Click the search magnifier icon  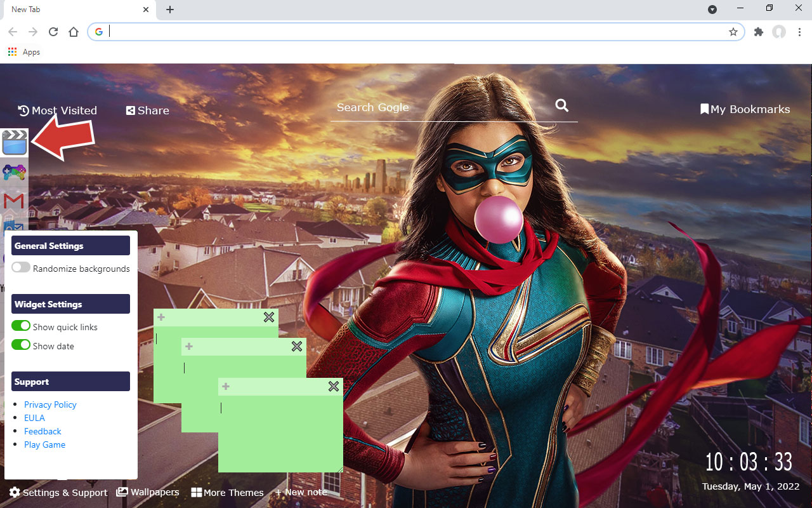click(x=562, y=105)
